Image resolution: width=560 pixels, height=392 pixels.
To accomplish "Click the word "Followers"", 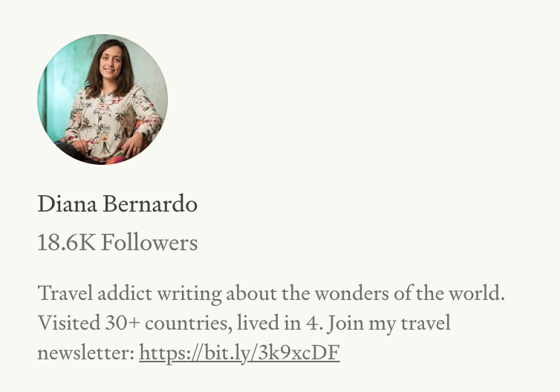I will coord(149,242).
